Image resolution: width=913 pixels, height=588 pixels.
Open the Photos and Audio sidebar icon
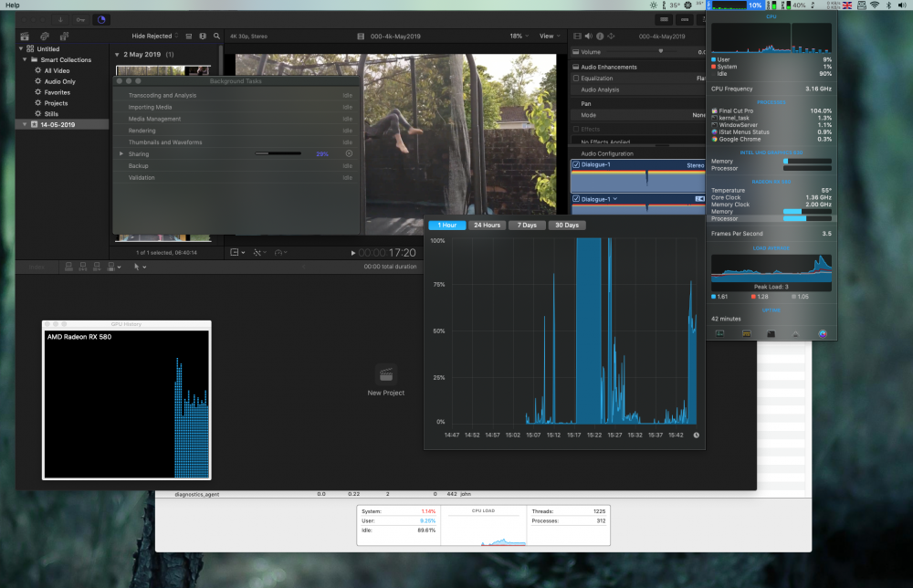pyautogui.click(x=44, y=37)
